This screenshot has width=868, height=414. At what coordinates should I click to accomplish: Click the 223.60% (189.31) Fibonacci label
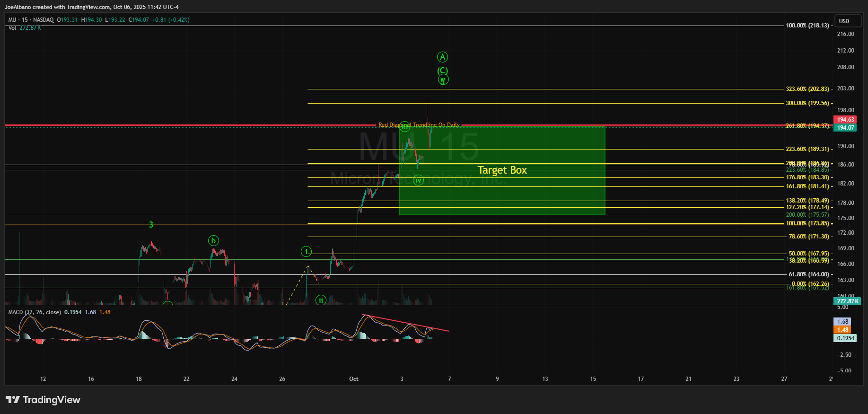pos(807,149)
